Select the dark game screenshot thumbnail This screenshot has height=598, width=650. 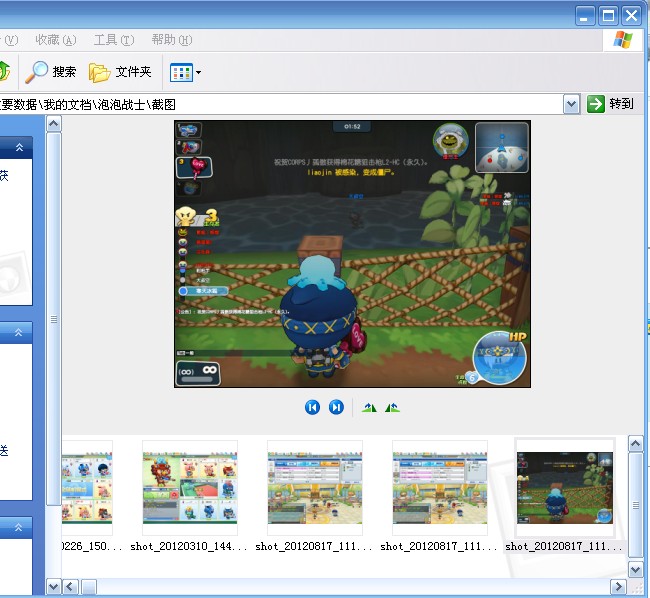tap(565, 488)
